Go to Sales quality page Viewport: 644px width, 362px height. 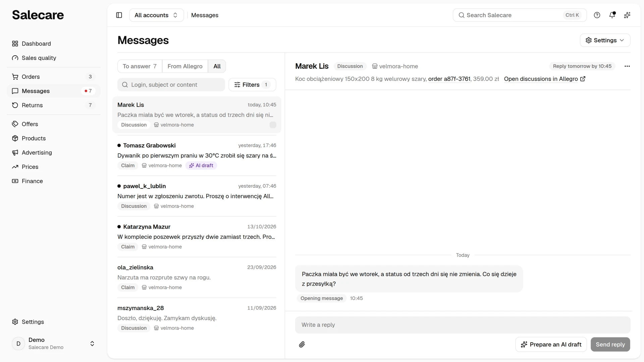tap(54, 58)
